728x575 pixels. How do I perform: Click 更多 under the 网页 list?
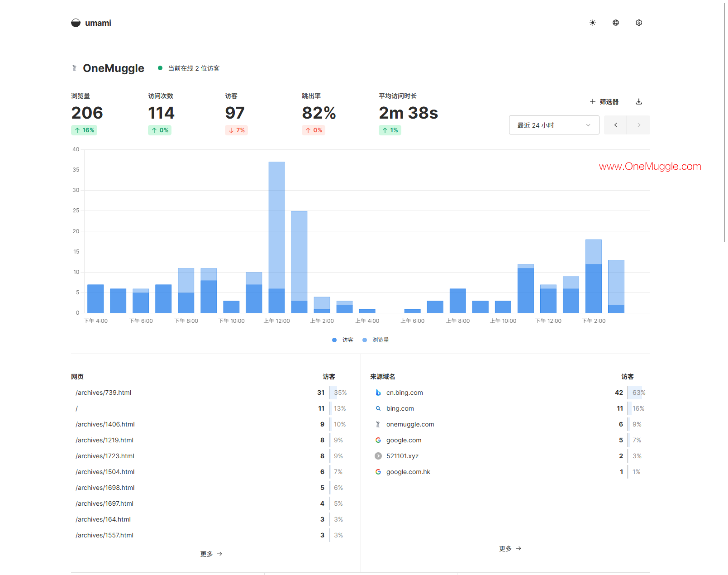click(x=211, y=554)
